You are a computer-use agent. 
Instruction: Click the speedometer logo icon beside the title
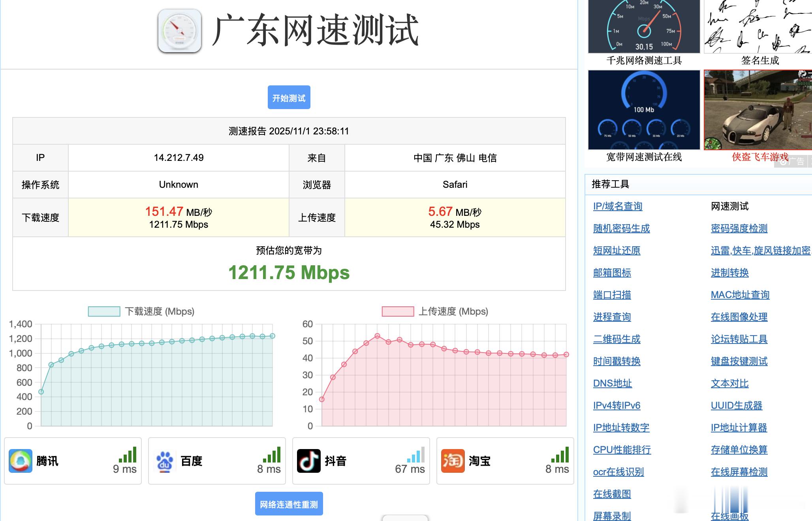pos(180,31)
